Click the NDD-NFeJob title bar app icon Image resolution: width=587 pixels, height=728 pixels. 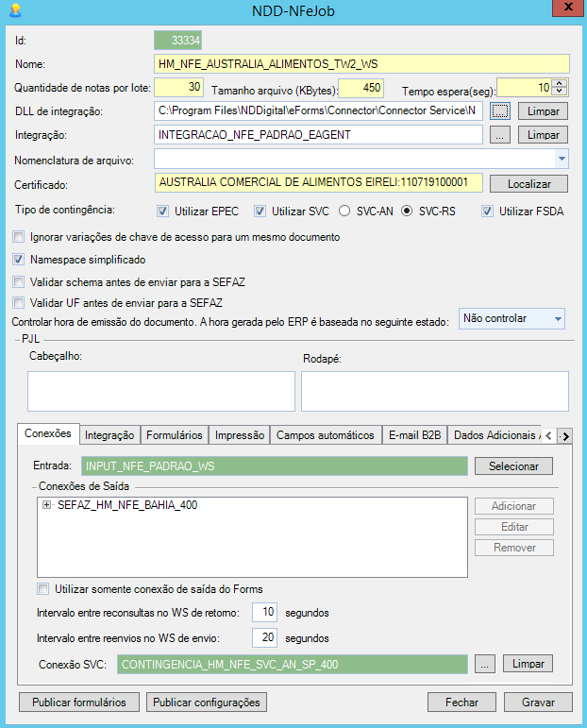(13, 10)
